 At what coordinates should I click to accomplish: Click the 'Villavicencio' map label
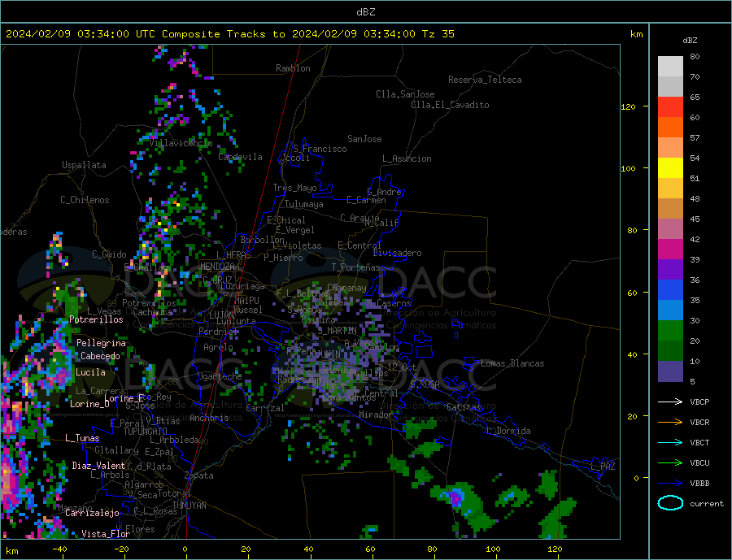[x=181, y=143]
